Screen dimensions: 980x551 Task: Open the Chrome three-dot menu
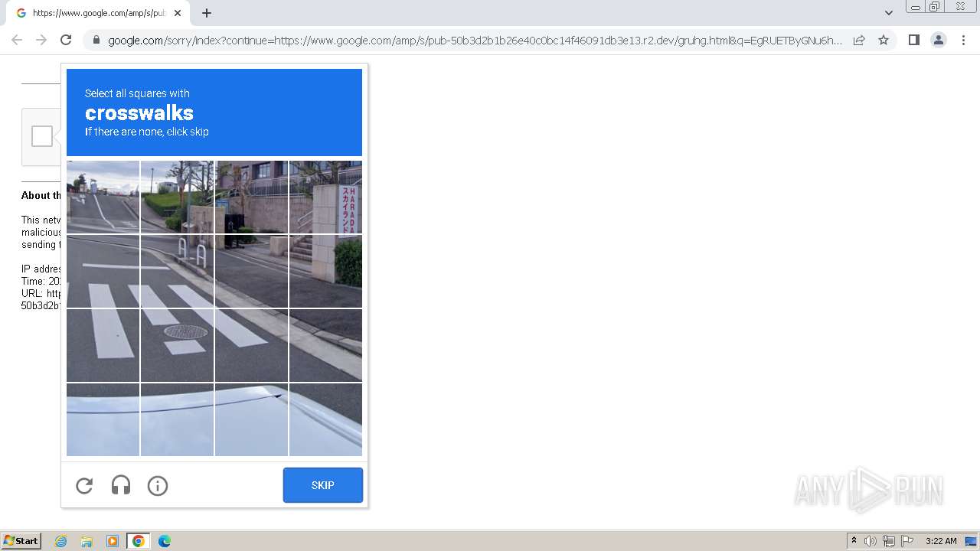[963, 40]
